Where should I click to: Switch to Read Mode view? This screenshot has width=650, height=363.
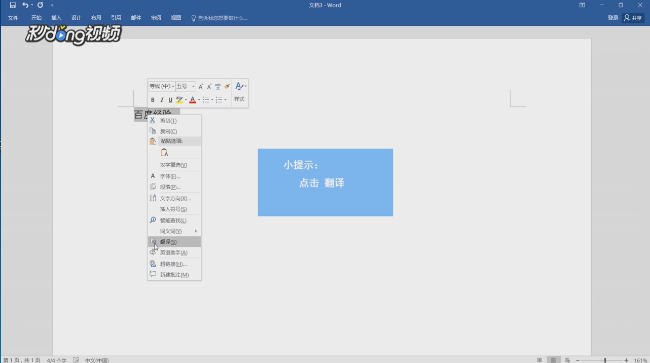[539, 360]
